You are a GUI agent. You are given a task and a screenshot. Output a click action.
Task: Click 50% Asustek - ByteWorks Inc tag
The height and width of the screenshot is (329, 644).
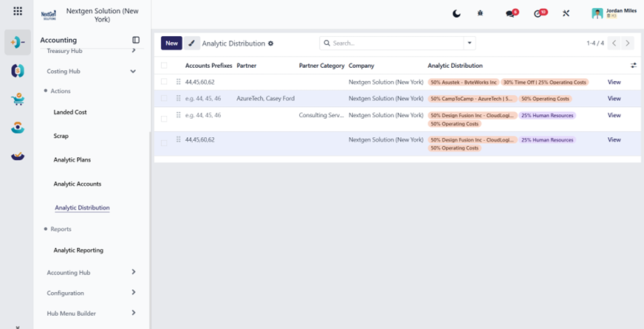[x=464, y=82]
